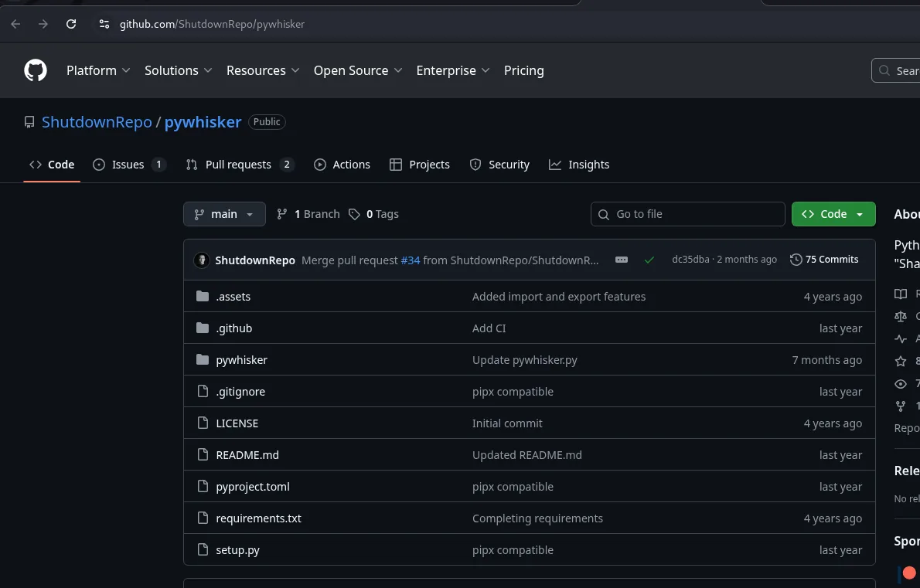Switch to the Issues tab

click(129, 165)
